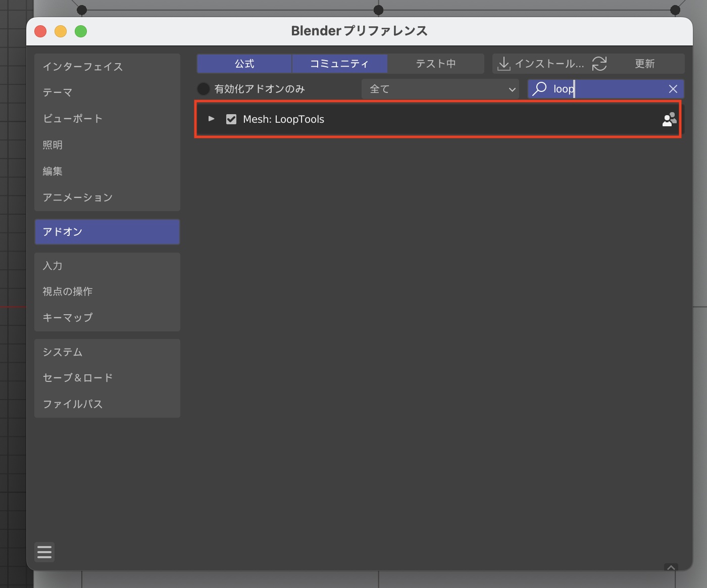Image resolution: width=707 pixels, height=588 pixels.
Task: Open the キーマップ preferences section
Action: click(68, 318)
